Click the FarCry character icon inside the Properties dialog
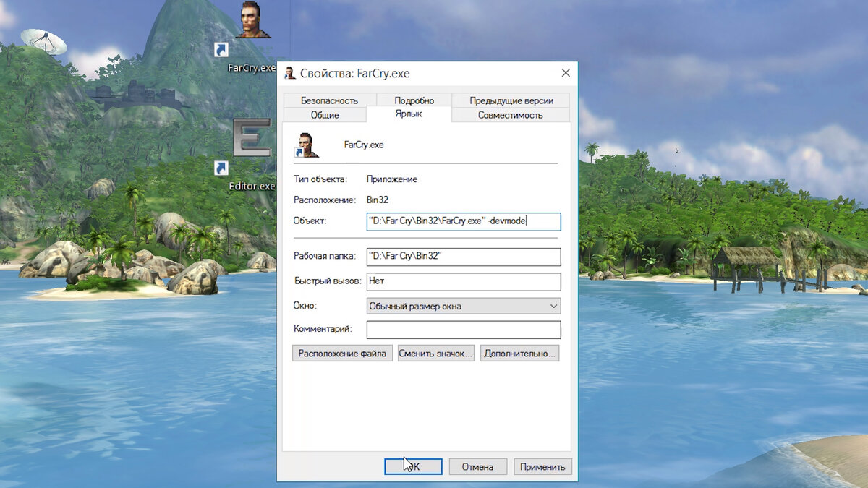Screen dimensions: 868x488 307,144
